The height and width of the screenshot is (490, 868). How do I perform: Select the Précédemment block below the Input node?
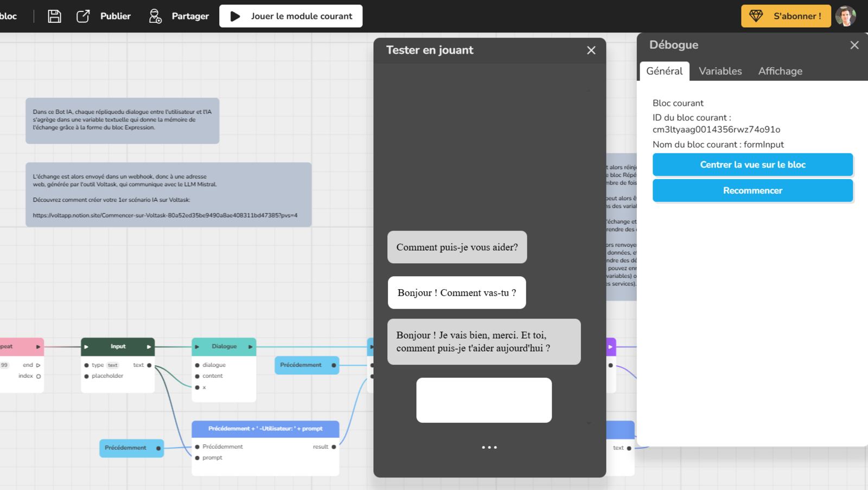131,448
